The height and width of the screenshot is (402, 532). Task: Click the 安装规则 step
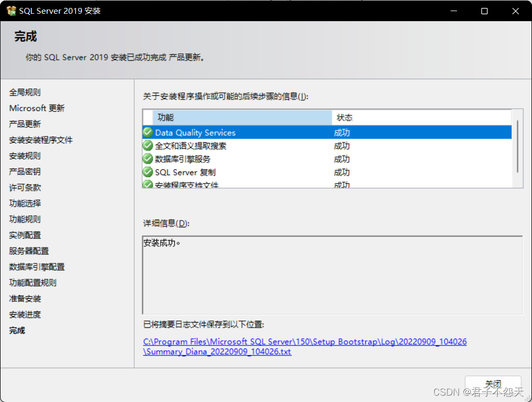point(25,156)
